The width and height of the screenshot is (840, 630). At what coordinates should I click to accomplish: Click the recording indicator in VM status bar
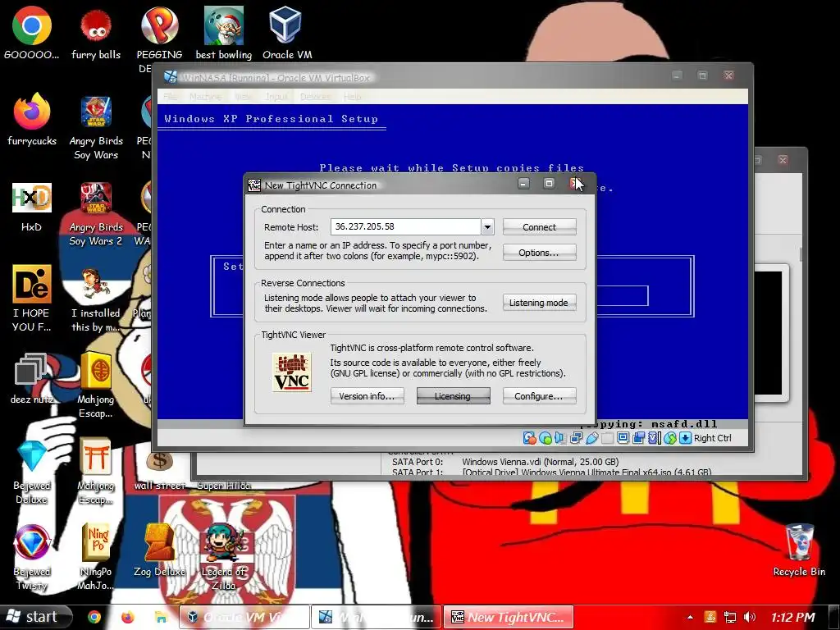638,438
